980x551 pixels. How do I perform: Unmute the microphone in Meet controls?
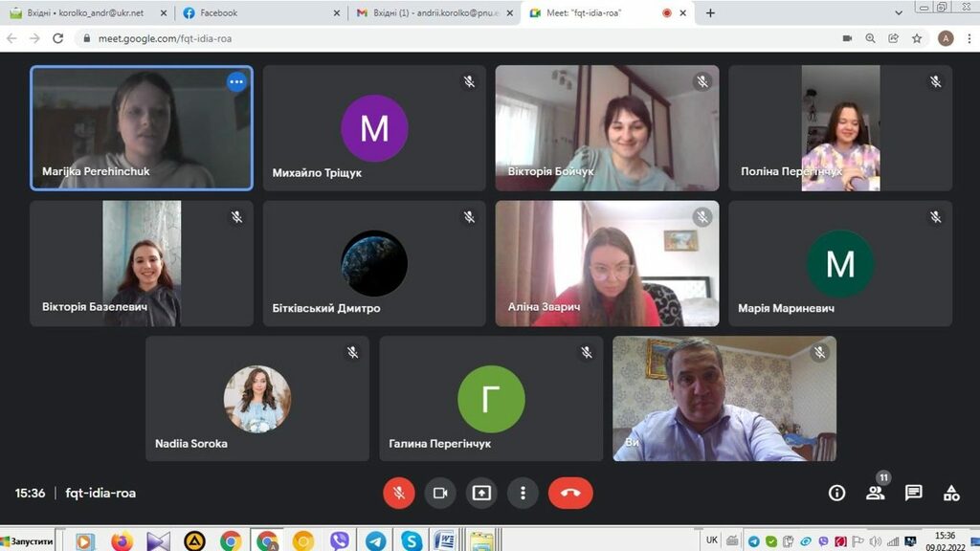(x=398, y=493)
